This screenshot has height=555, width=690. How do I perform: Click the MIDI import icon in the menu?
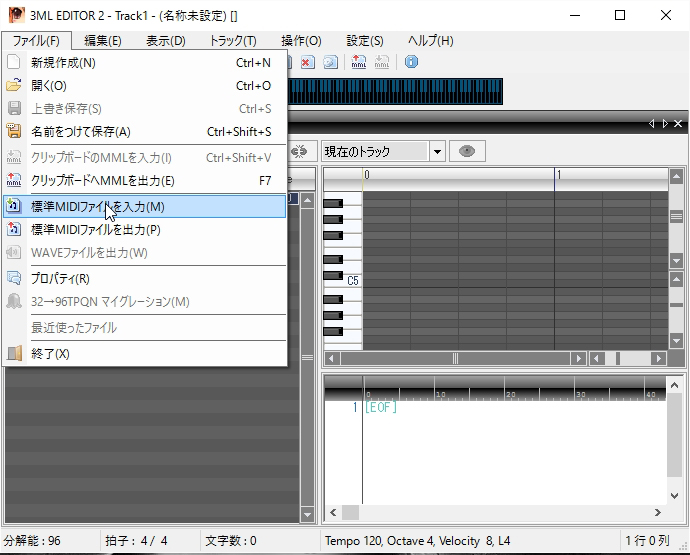[x=14, y=206]
